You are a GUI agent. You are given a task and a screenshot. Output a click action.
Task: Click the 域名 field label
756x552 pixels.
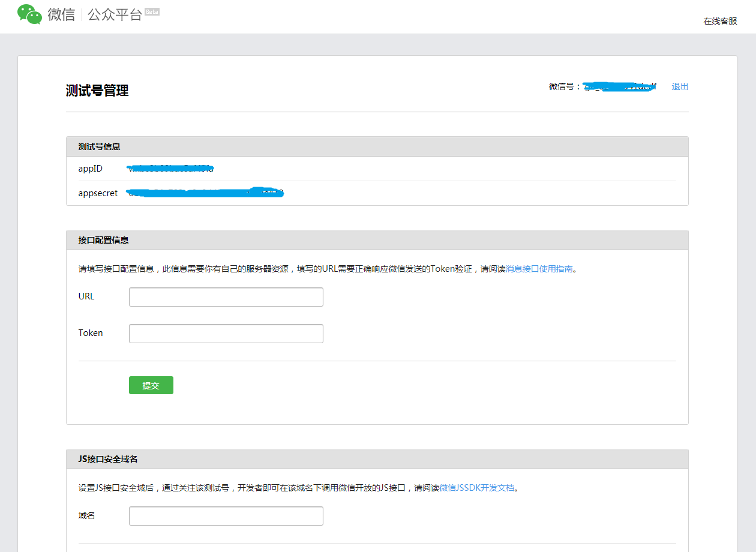87,515
